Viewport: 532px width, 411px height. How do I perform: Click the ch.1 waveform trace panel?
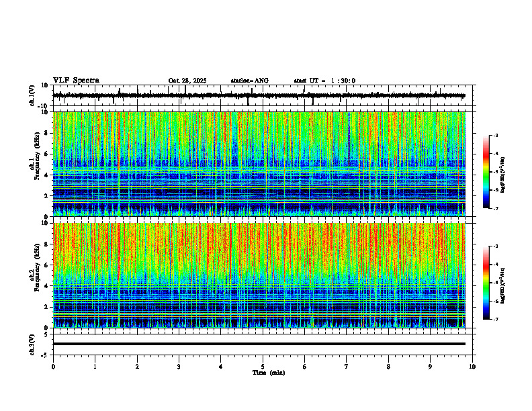pos(264,95)
